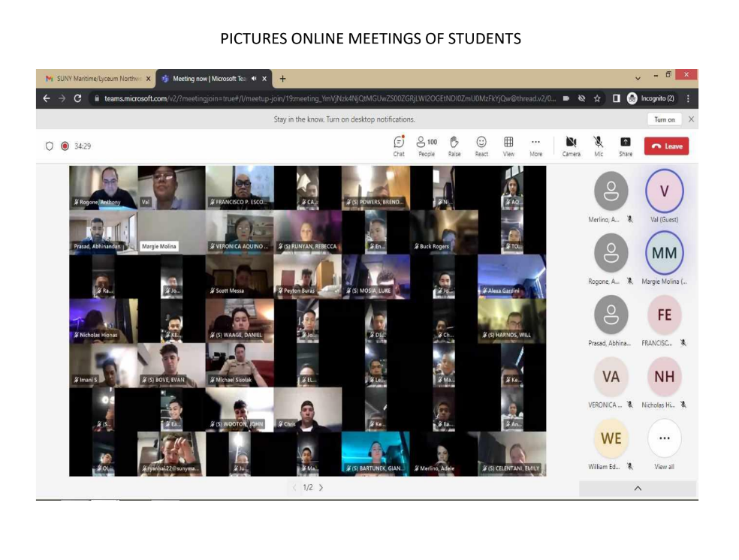Click Buck Rogers video tile
The image size is (739, 560).
(x=444, y=232)
